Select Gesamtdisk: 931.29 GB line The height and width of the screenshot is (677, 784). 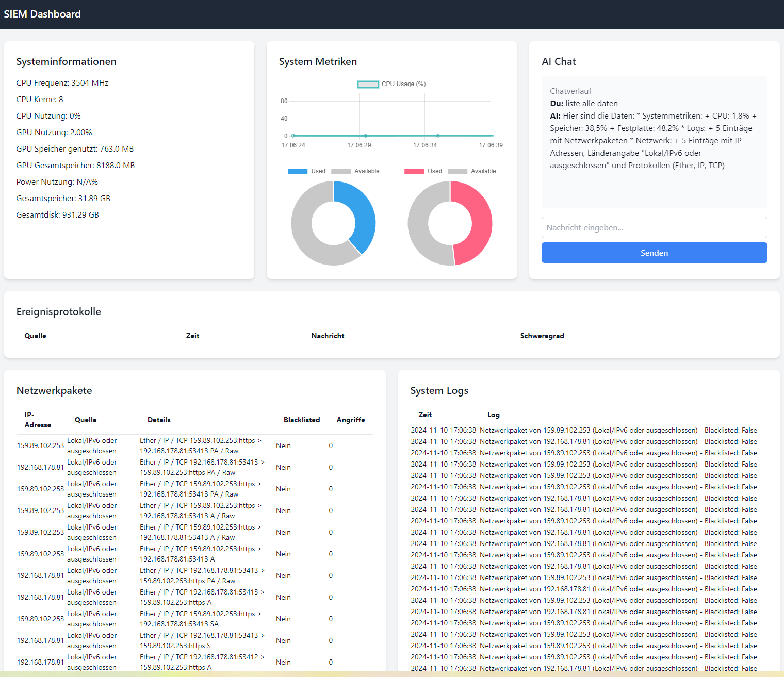pos(58,214)
